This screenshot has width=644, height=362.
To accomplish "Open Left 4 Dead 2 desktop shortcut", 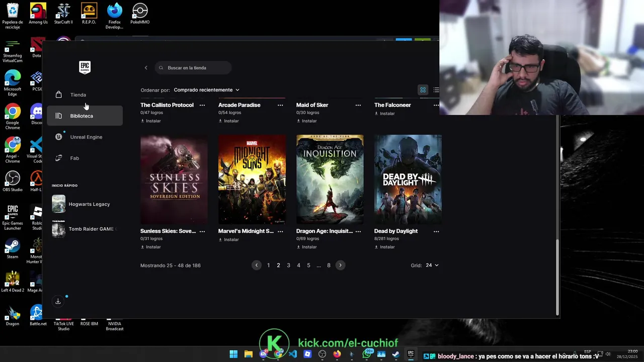I will [13, 283].
